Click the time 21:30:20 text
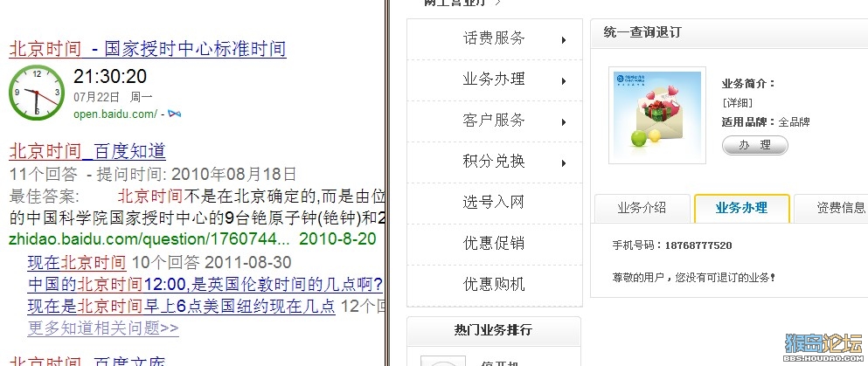Viewport: 868px width, 366px height. pyautogui.click(x=110, y=76)
